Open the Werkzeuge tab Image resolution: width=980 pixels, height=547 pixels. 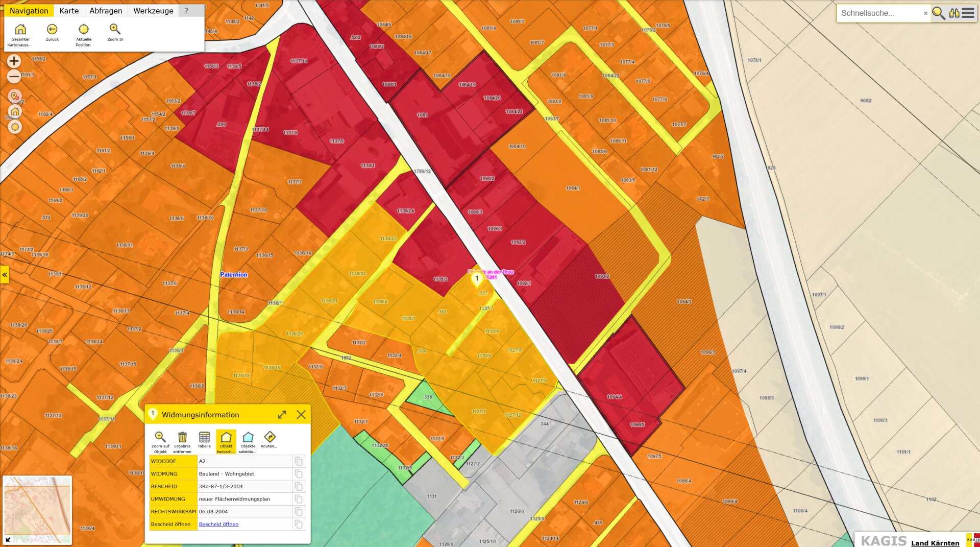(153, 11)
